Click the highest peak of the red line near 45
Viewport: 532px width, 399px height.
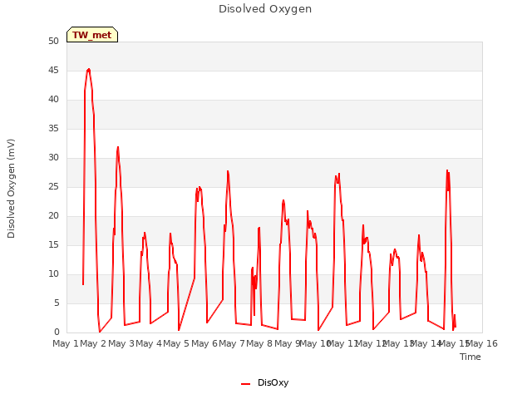89,69
